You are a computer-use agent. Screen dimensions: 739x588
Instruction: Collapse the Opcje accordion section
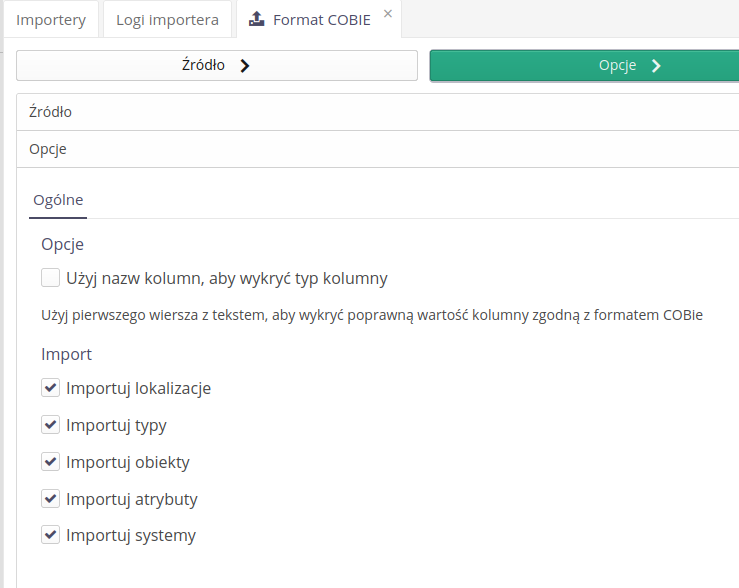coord(48,149)
